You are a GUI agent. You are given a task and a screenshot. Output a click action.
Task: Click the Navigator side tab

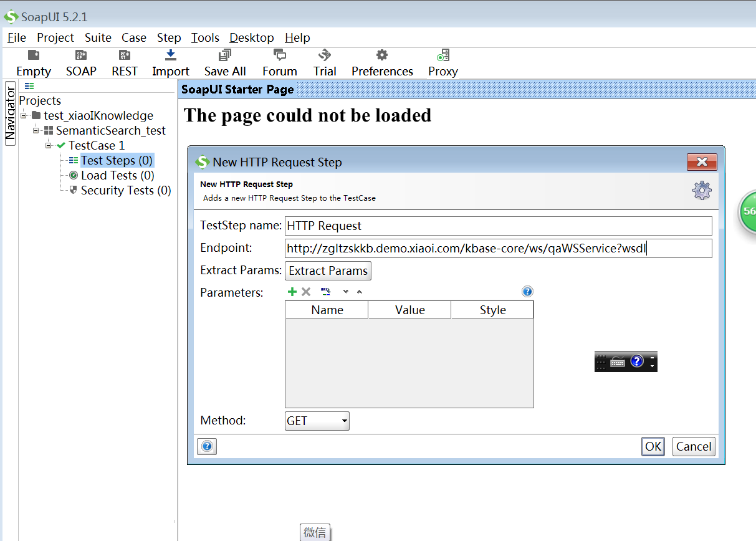(10, 113)
